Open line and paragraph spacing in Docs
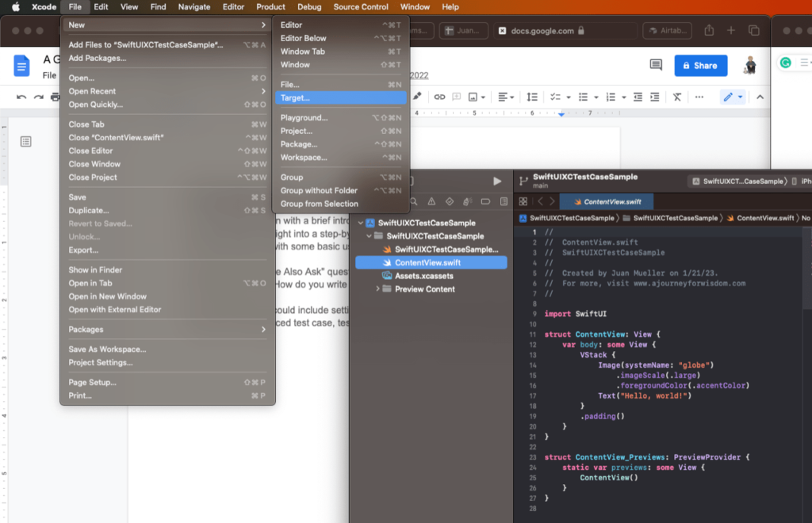812x523 pixels. click(x=532, y=97)
